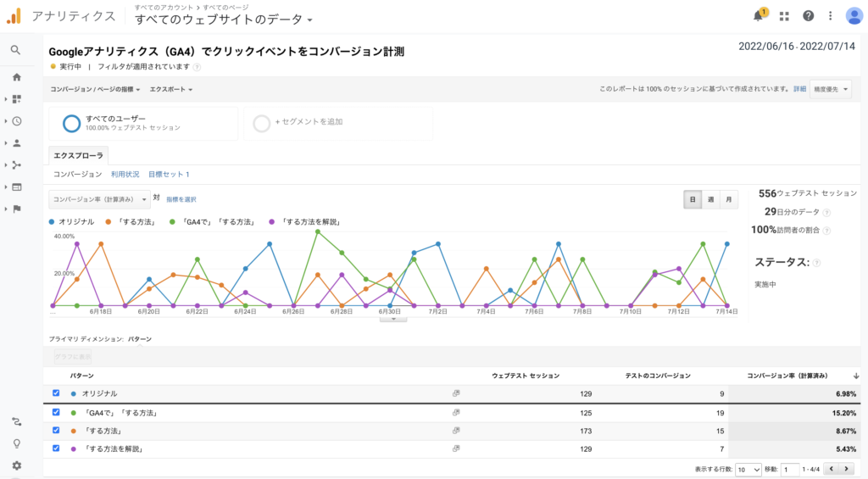Screen dimensions: 868x479
Task: Click help icon next to filter applied text
Action: click(197, 67)
